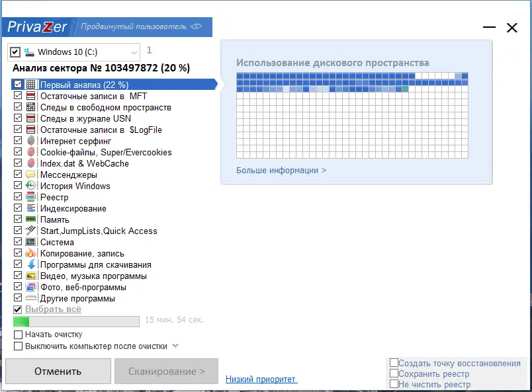
Task: Click the fingerprint icon of Интернет серфинг
Action: (x=30, y=140)
